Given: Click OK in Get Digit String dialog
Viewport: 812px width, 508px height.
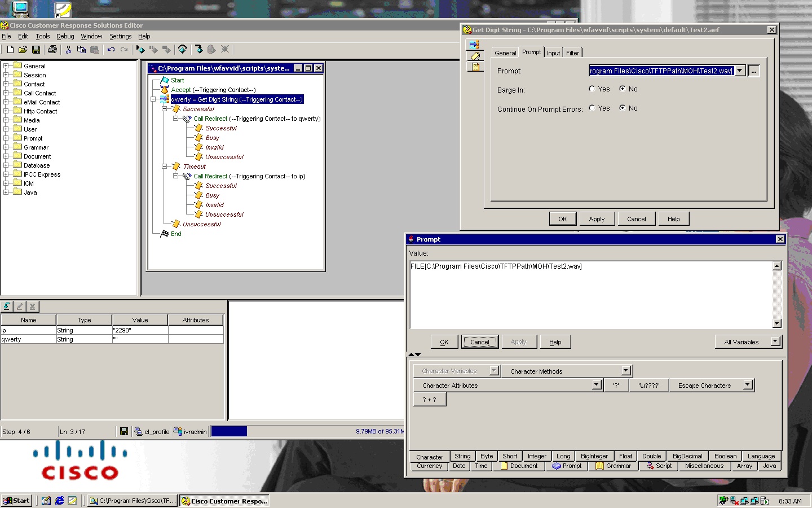Looking at the screenshot, I should 563,219.
